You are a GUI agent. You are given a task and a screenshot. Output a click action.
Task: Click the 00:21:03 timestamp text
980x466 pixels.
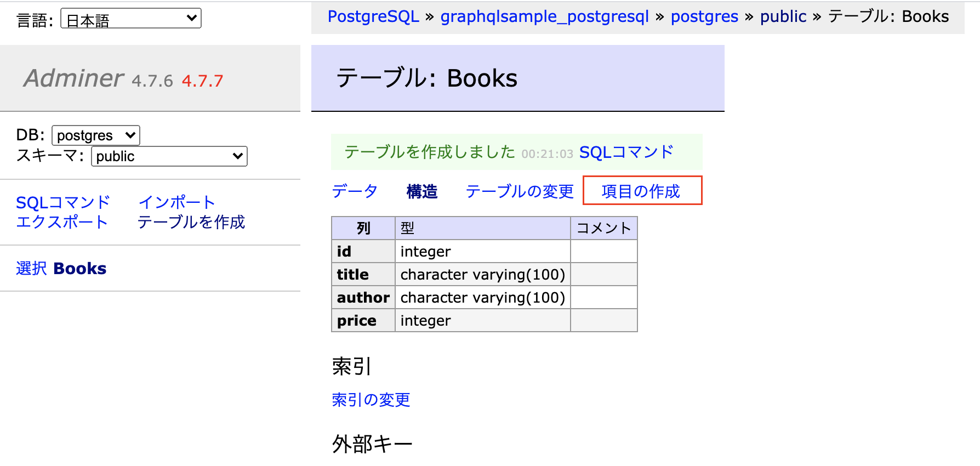click(547, 154)
